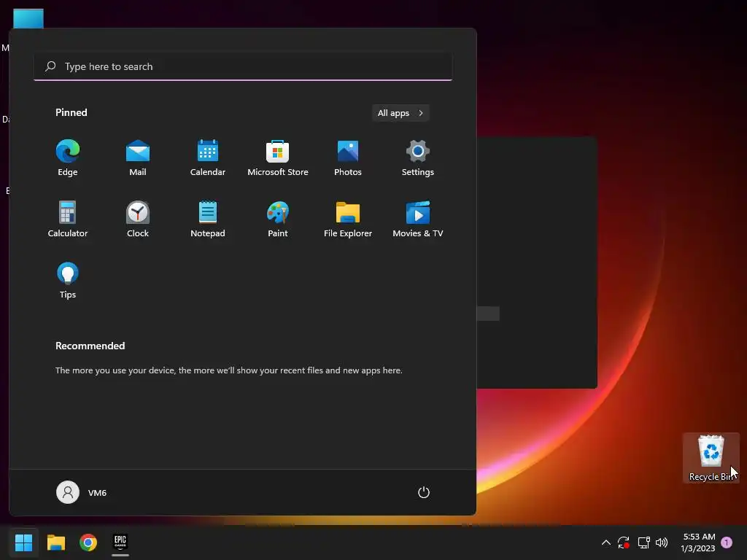The width and height of the screenshot is (747, 560).
Task: Click the Type here to search field
Action: click(x=243, y=66)
